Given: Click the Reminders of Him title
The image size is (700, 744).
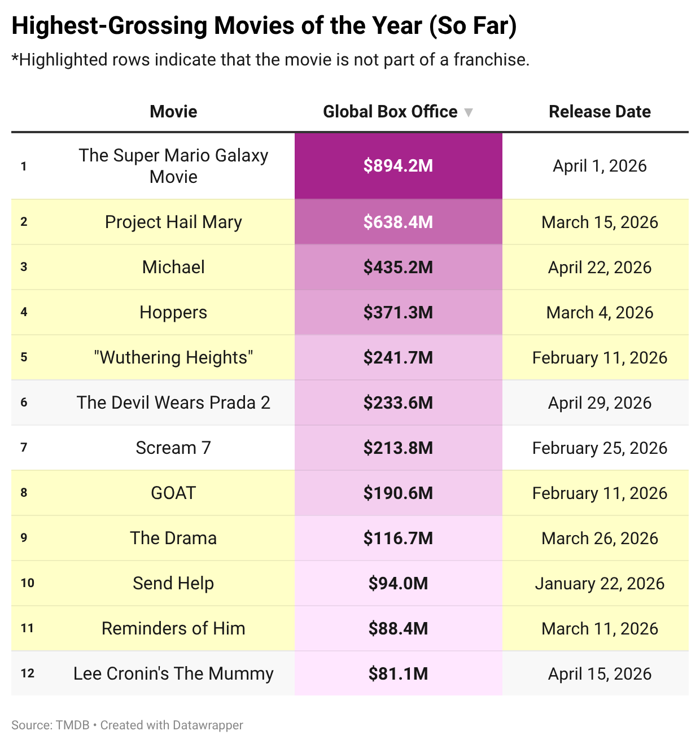Looking at the screenshot, I should 173,628.
